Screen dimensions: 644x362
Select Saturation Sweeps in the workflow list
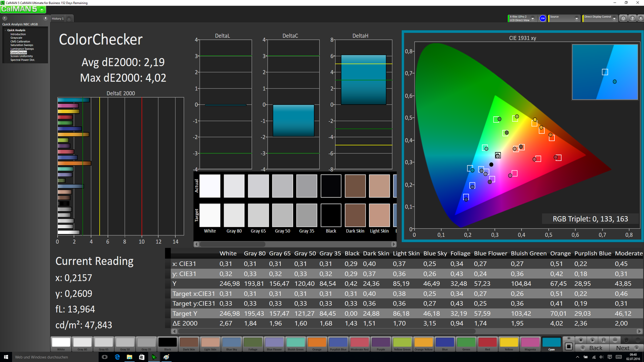pos(22,45)
